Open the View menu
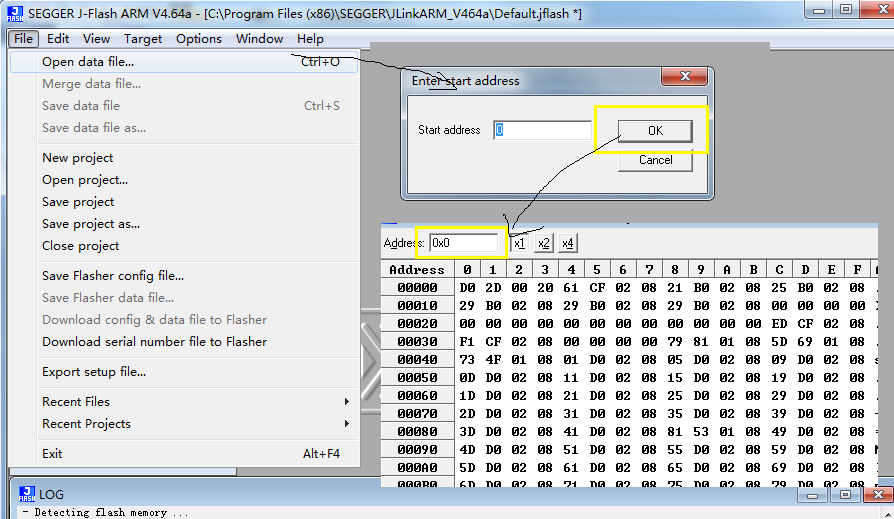 click(x=96, y=39)
